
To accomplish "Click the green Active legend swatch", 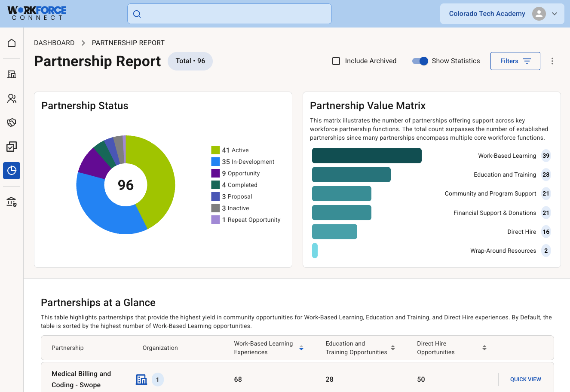I will click(215, 150).
